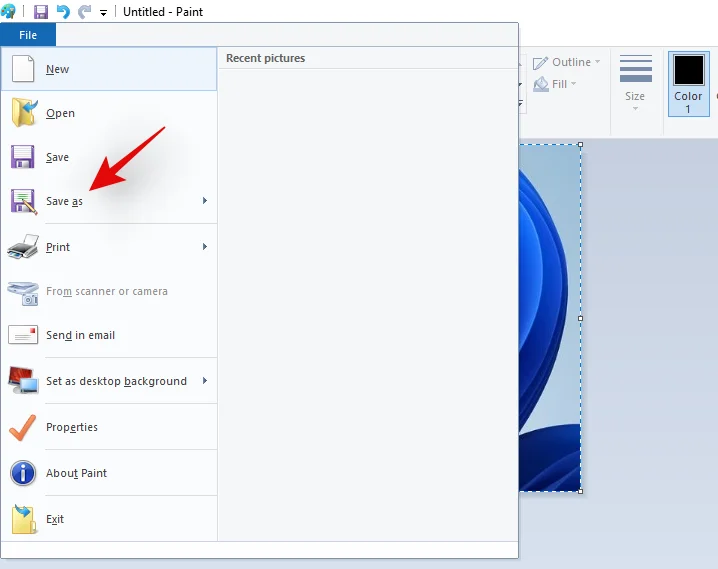Viewport: 718px width, 569px height.
Task: Click the folder Open icon
Action: coord(24,112)
